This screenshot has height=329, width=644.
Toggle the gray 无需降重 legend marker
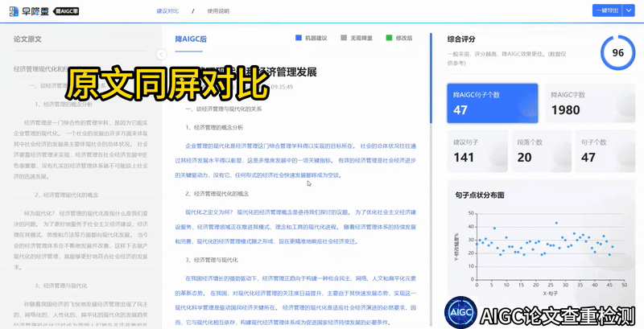[x=344, y=38]
